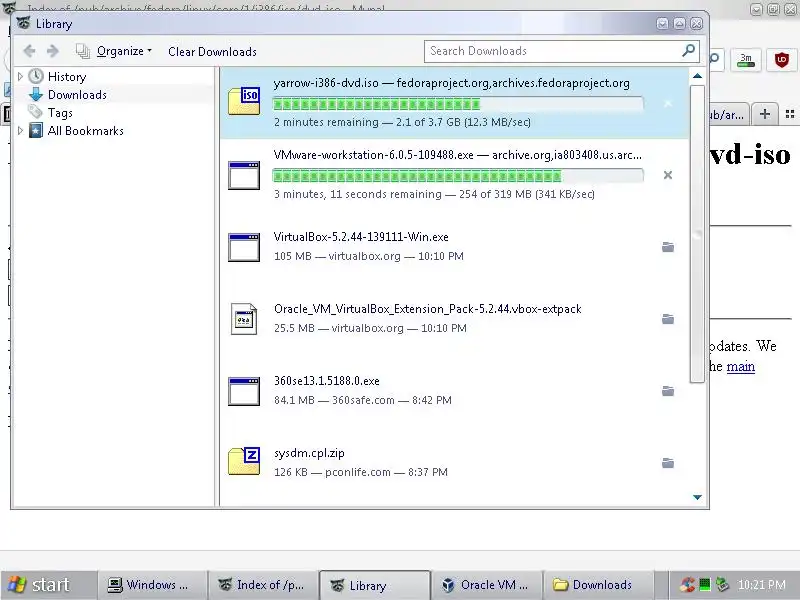Switch to the Index of /p... taskbar item
Screen dimensions: 800x600
click(263, 585)
